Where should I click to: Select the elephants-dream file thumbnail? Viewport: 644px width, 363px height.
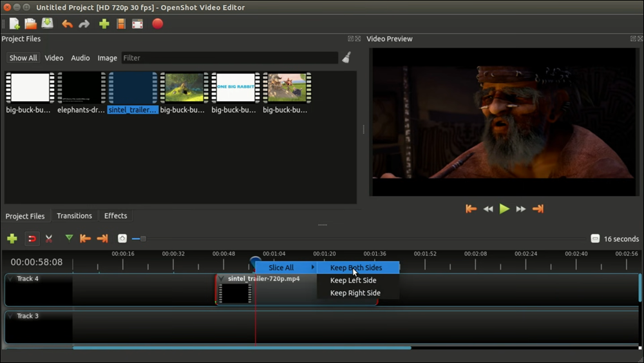click(81, 88)
